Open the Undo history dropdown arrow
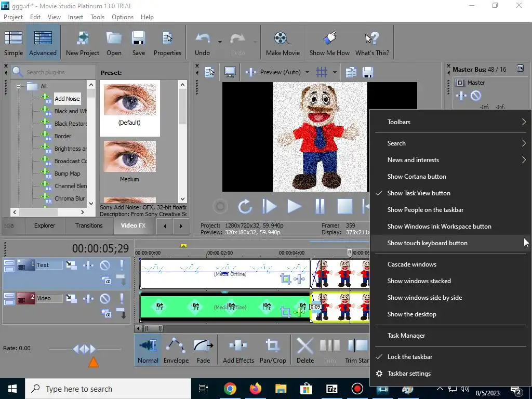 pos(220,42)
